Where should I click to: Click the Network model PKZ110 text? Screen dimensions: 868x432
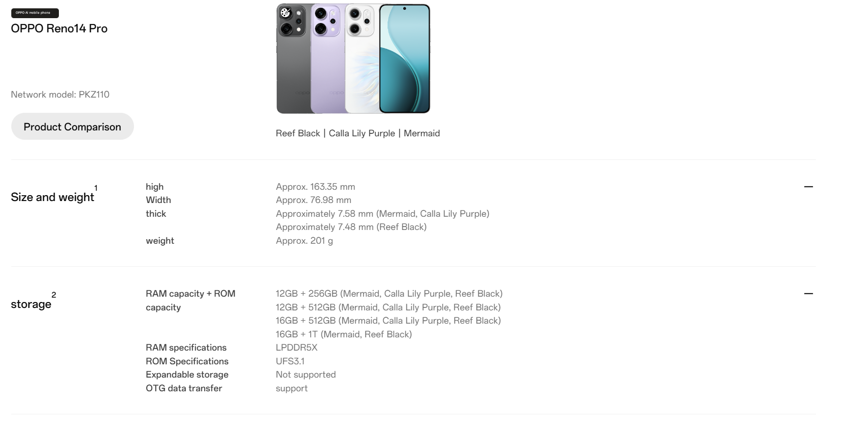60,95
